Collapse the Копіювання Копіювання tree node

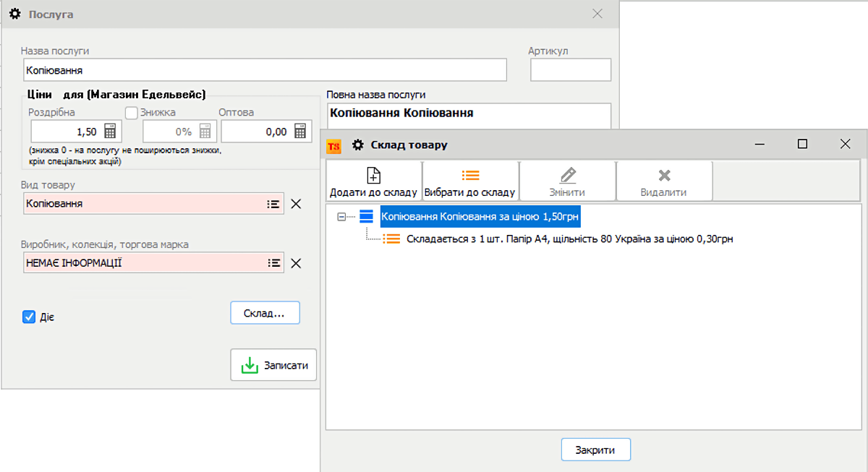[x=341, y=216]
